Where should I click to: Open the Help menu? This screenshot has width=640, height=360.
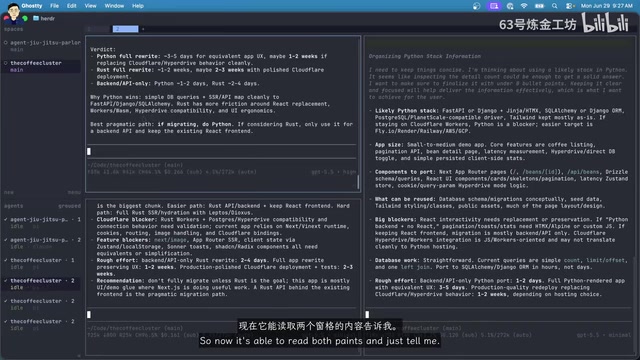coord(138,6)
